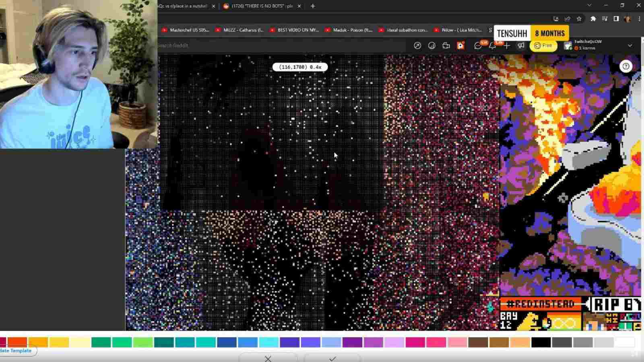Open Reddit video broadcast icon
The width and height of the screenshot is (644, 362).
pos(446,45)
